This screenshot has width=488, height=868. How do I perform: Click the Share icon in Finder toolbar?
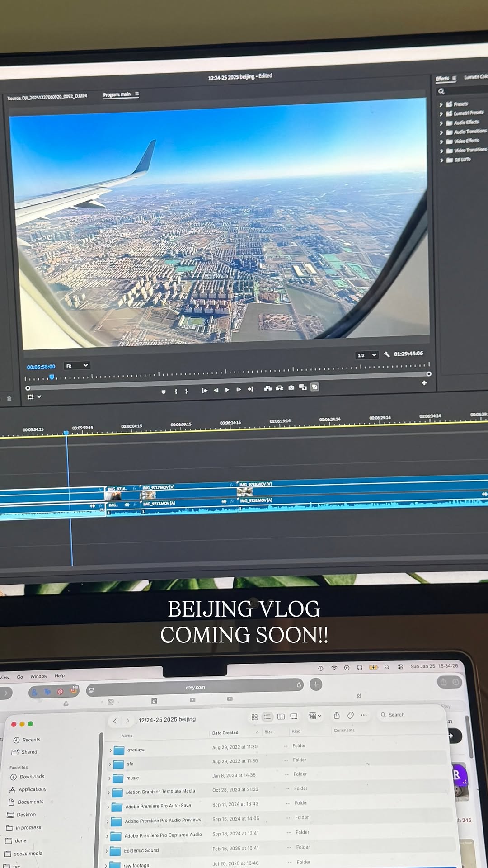pos(337,715)
